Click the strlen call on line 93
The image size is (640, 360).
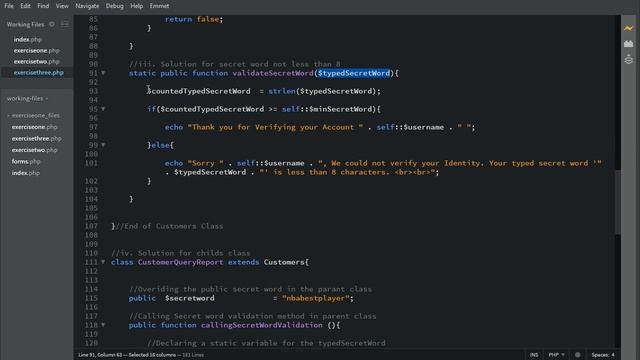click(282, 91)
